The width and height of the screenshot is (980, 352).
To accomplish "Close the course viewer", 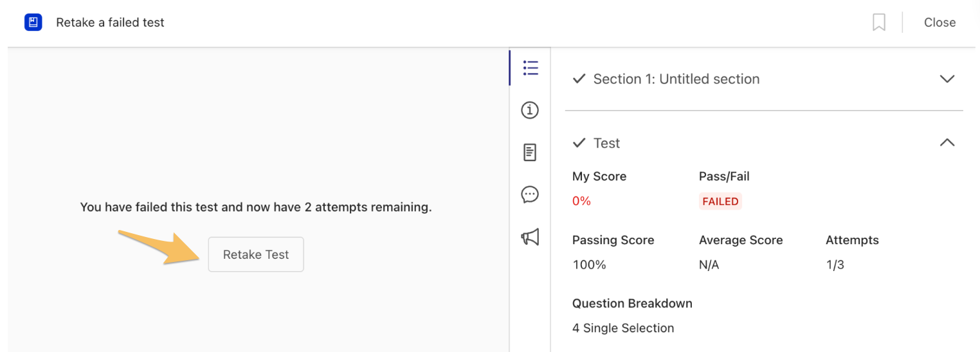I will coord(939,22).
